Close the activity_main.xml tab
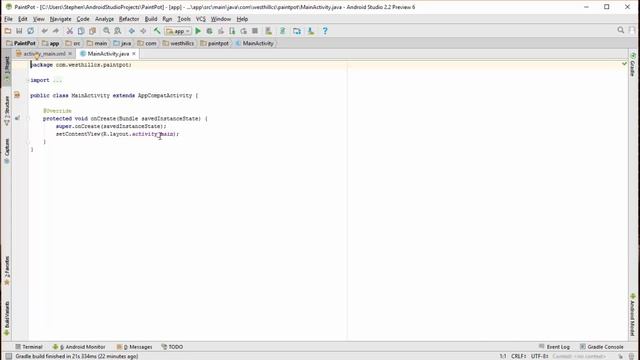 click(70, 54)
